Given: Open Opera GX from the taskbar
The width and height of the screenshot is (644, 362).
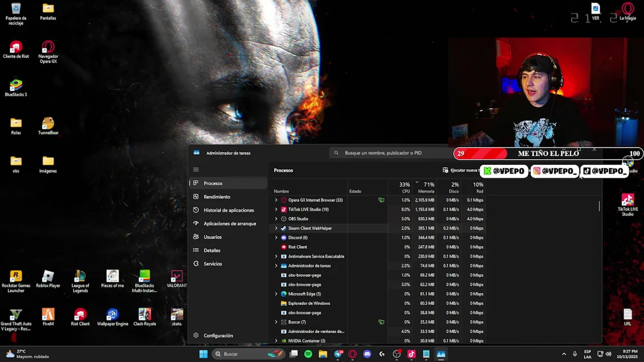Looking at the screenshot, I should (353, 354).
